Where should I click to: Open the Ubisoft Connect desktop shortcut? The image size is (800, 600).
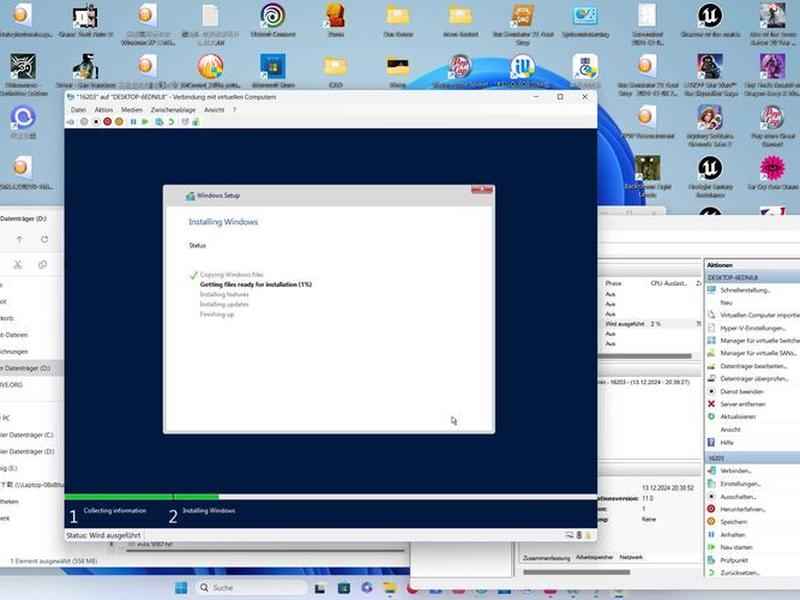pyautogui.click(x=273, y=20)
